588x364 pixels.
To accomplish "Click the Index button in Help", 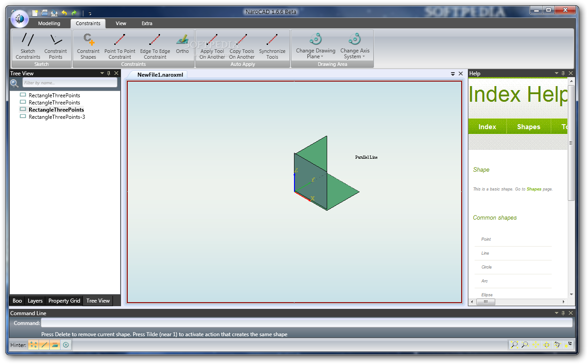I will pos(487,127).
